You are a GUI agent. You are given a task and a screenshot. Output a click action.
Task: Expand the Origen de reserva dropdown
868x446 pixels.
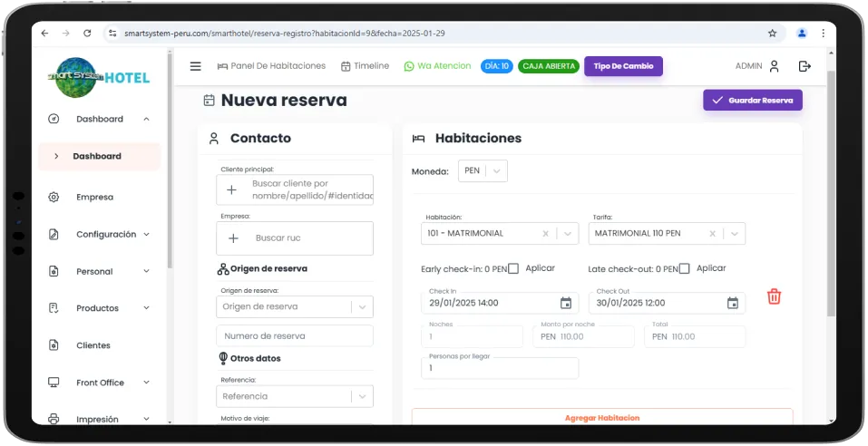362,306
